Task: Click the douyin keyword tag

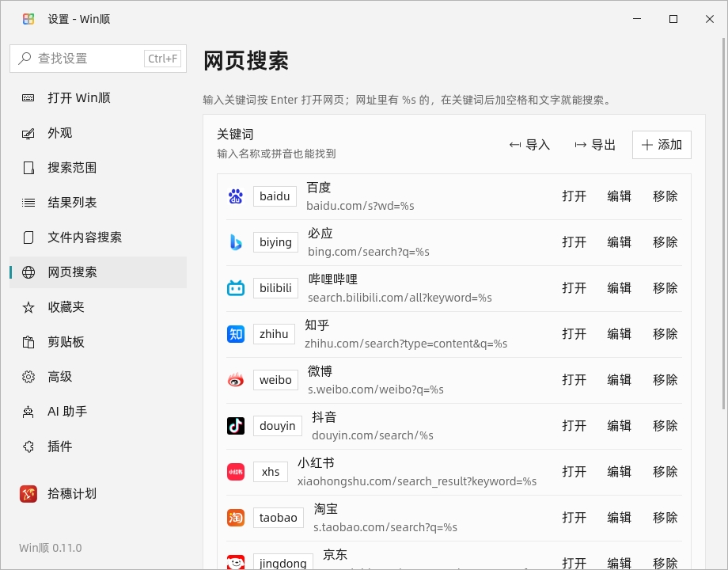Action: pos(278,426)
